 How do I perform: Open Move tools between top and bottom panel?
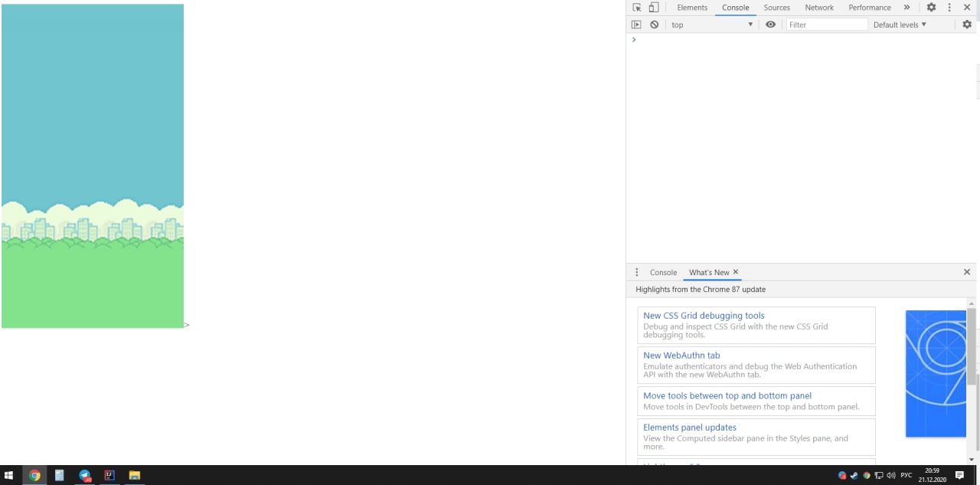727,396
